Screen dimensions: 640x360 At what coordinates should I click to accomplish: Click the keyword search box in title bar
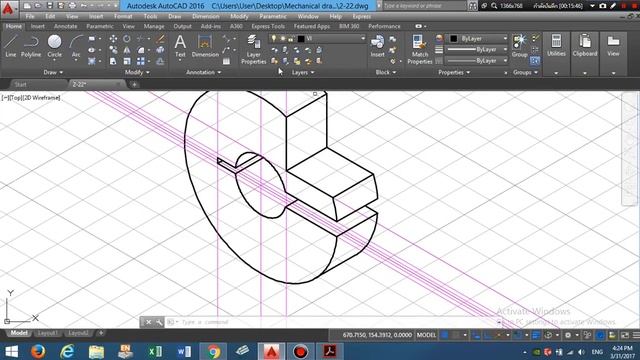pyautogui.click(x=424, y=6)
